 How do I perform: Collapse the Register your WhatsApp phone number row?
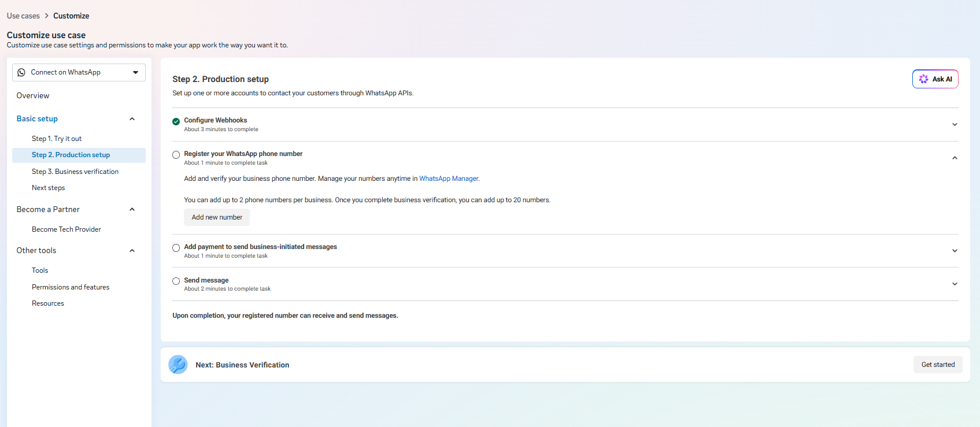click(x=955, y=158)
